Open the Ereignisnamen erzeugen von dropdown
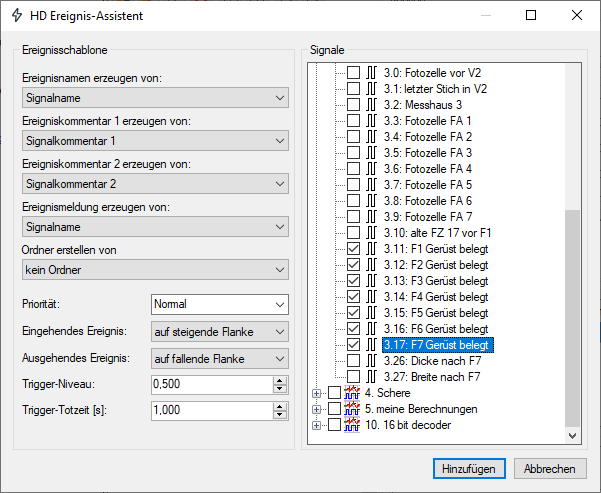Screen dimensions: 601x493 [154, 98]
